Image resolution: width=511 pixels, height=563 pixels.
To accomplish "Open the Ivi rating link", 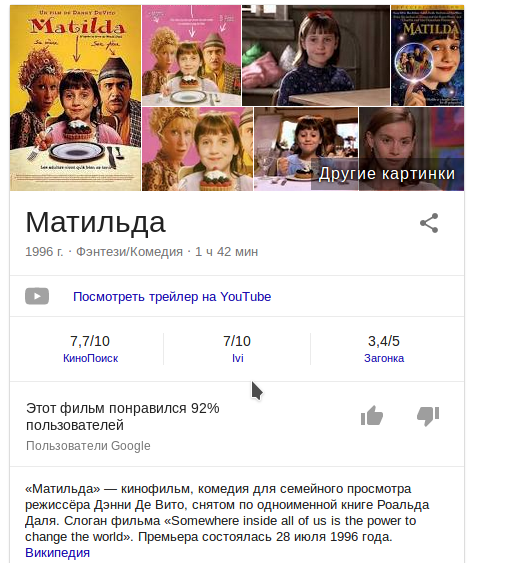I will click(x=238, y=358).
